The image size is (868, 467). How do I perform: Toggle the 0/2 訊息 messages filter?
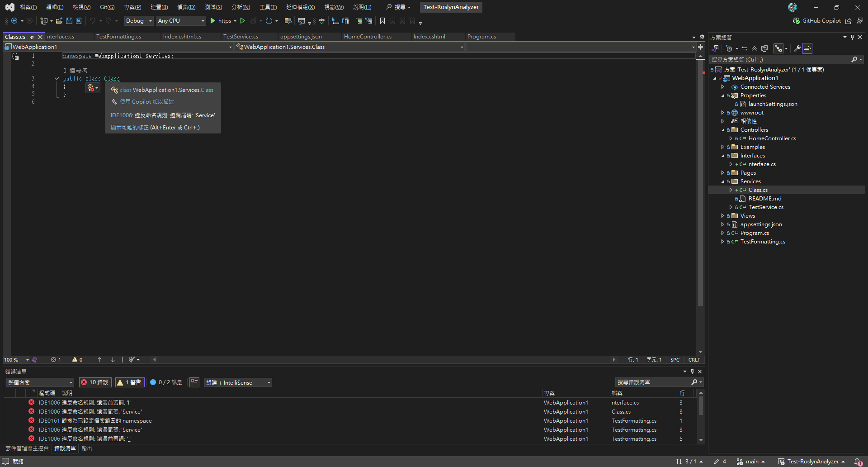166,382
